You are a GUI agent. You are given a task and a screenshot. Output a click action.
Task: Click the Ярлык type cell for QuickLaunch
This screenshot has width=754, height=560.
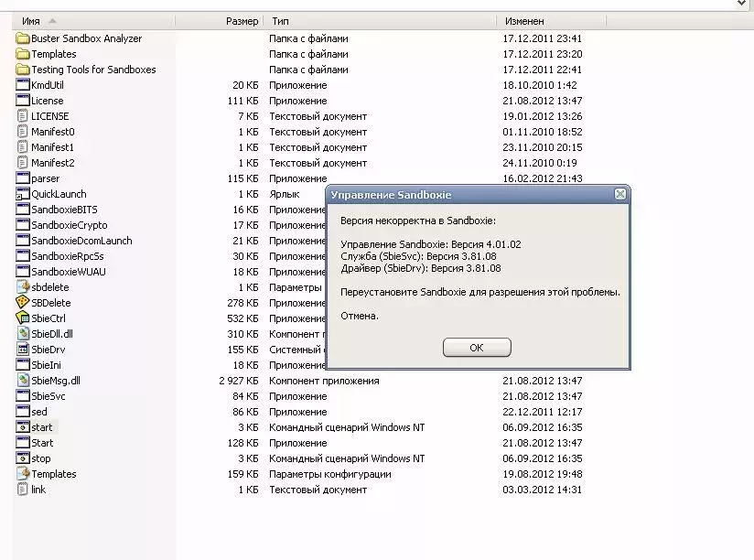point(285,194)
